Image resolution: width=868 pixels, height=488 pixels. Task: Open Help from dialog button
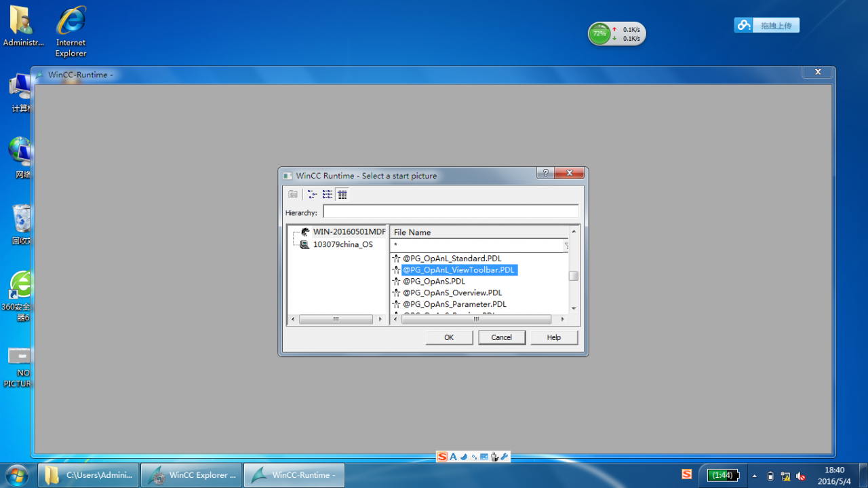pyautogui.click(x=554, y=337)
